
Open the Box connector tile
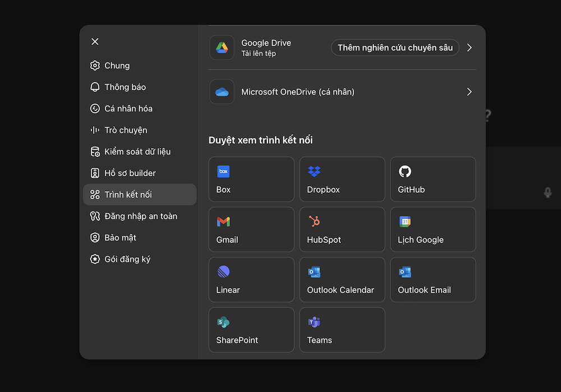[251, 179]
